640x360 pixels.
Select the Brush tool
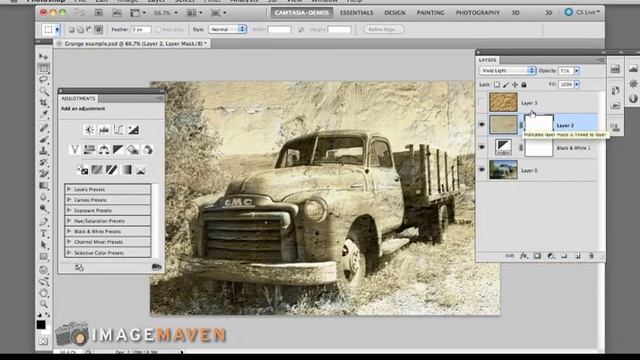43,139
